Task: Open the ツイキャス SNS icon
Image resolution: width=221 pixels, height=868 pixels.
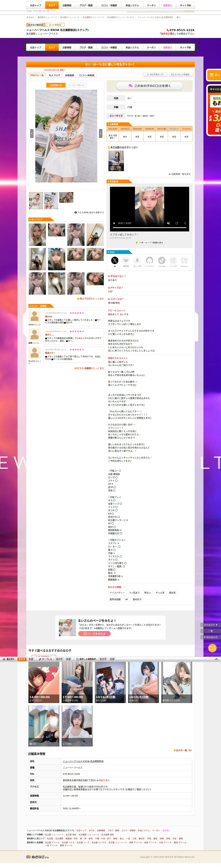Action: click(x=149, y=260)
